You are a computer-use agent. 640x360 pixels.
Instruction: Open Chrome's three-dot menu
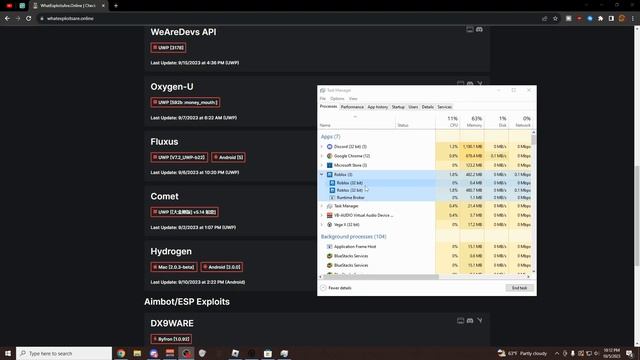pyautogui.click(x=633, y=18)
